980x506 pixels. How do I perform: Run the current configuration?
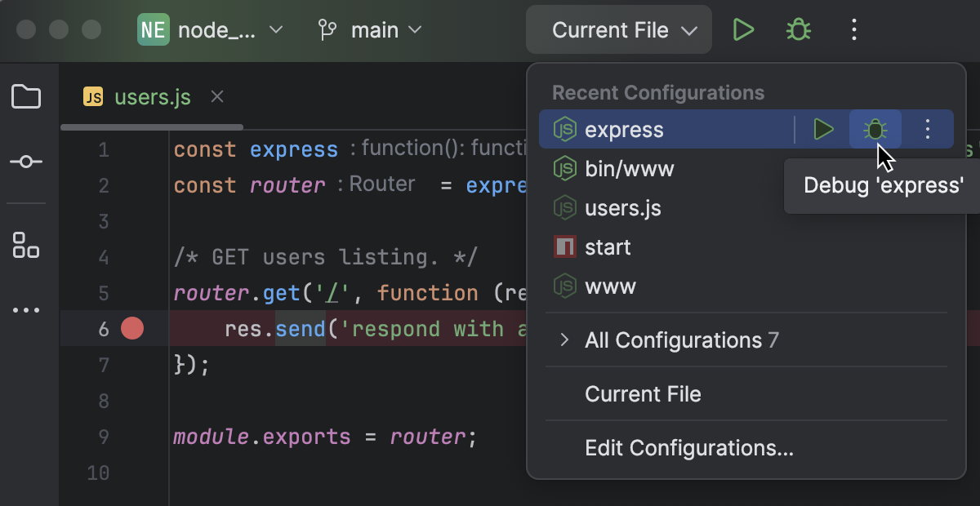(743, 29)
